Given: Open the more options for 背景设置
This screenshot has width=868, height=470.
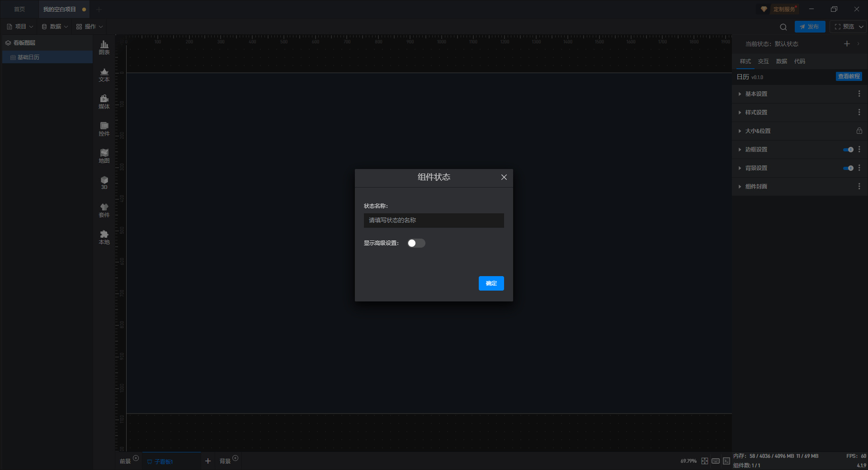Looking at the screenshot, I should point(859,168).
